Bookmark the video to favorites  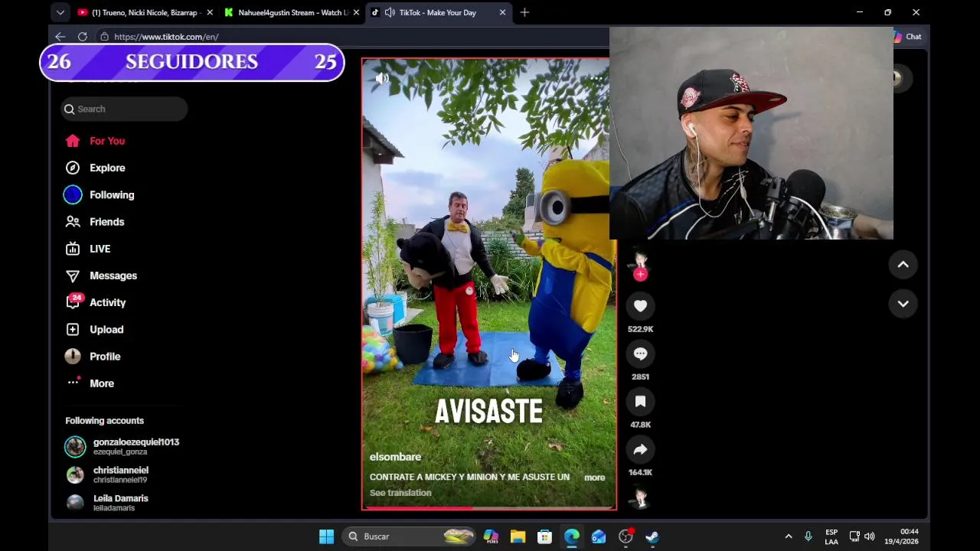click(x=640, y=402)
